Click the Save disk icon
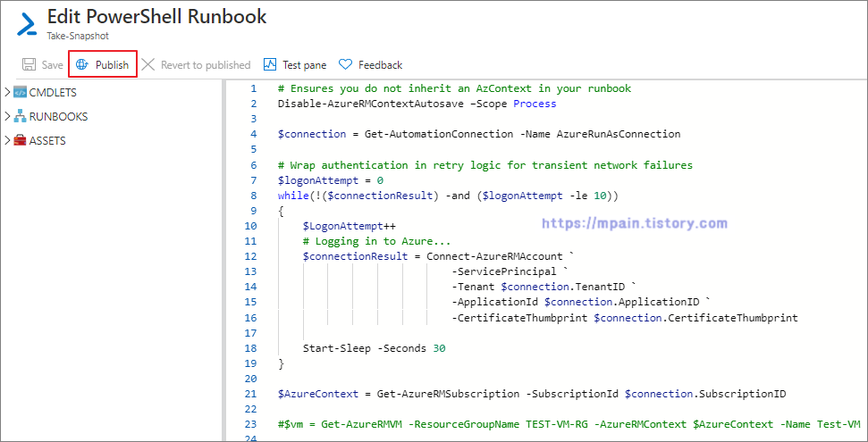This screenshot has width=868, height=442. [29, 64]
